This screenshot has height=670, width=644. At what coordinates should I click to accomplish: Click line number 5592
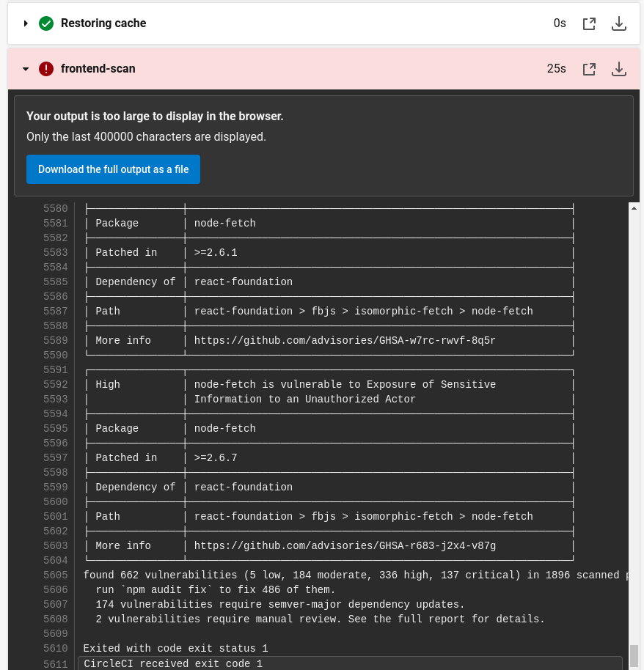56,385
